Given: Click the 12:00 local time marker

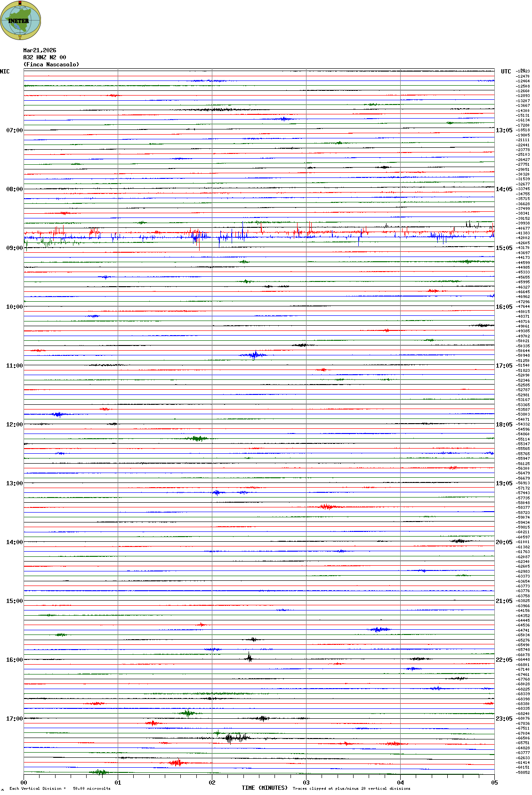Looking at the screenshot, I should click(x=14, y=425).
